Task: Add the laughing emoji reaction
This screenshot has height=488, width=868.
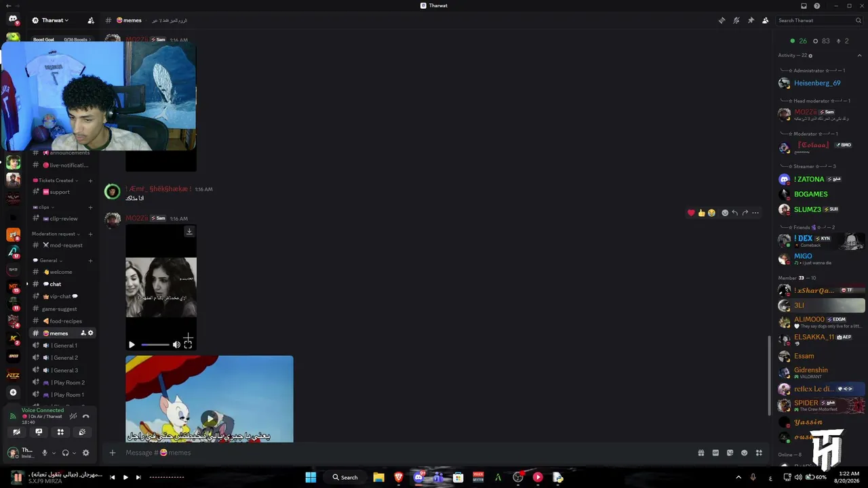Action: (711, 213)
